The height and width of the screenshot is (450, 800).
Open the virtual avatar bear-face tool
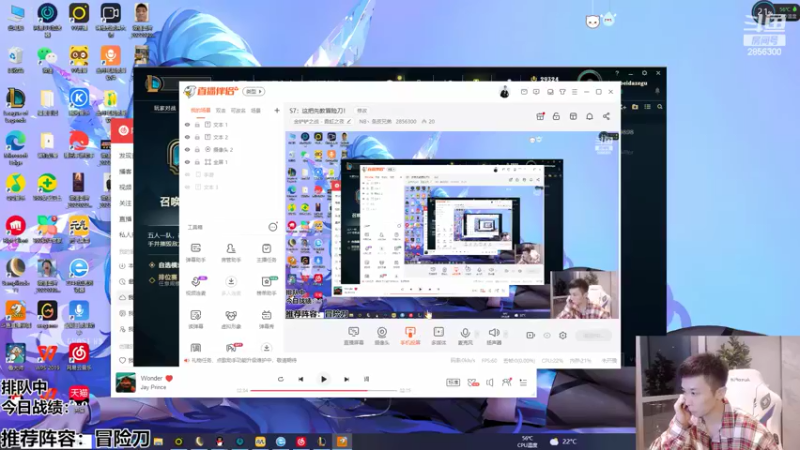pyautogui.click(x=231, y=319)
